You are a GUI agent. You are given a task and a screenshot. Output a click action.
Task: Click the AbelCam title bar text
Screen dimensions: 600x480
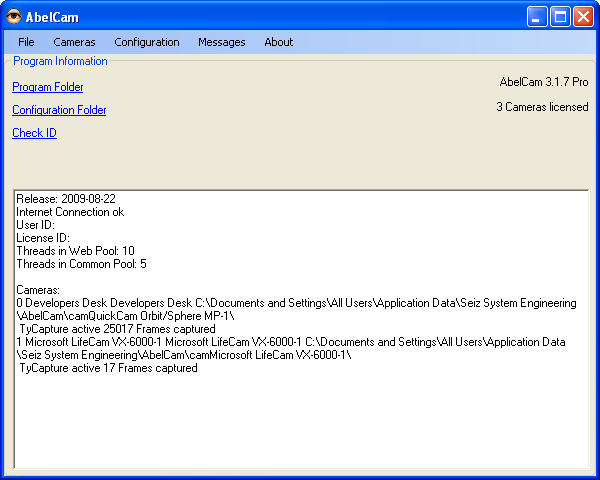[52, 17]
